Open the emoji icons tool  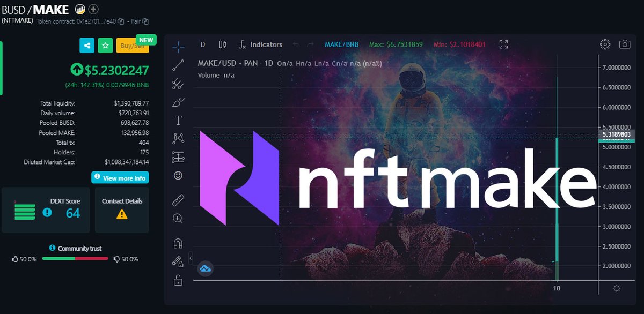pos(178,175)
